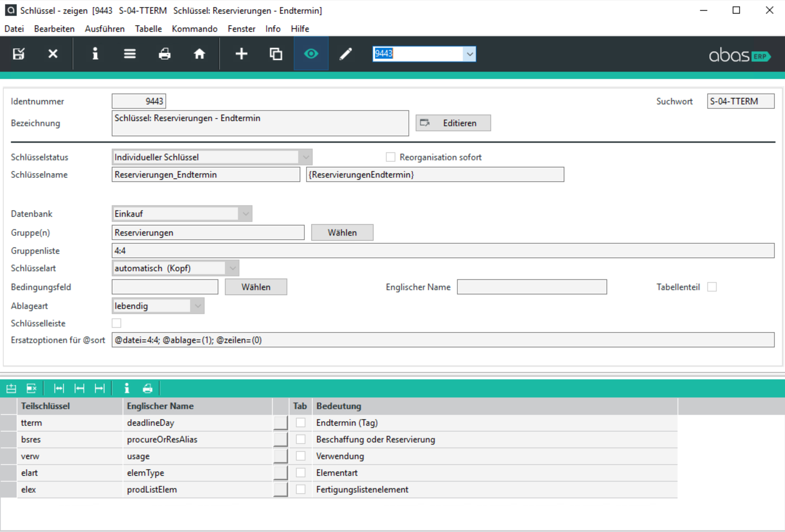The width and height of the screenshot is (785, 532).
Task: Click the pencil edit icon
Action: click(346, 54)
